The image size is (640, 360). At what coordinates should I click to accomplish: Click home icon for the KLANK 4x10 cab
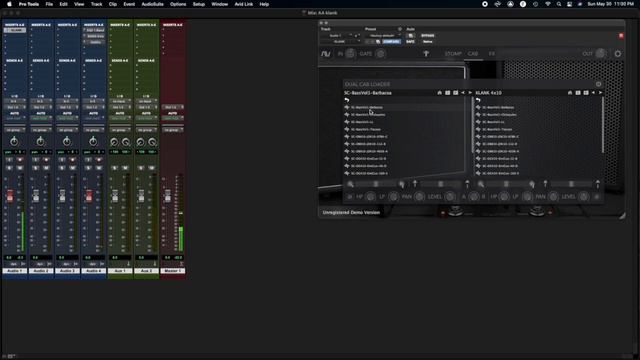[x=570, y=93]
